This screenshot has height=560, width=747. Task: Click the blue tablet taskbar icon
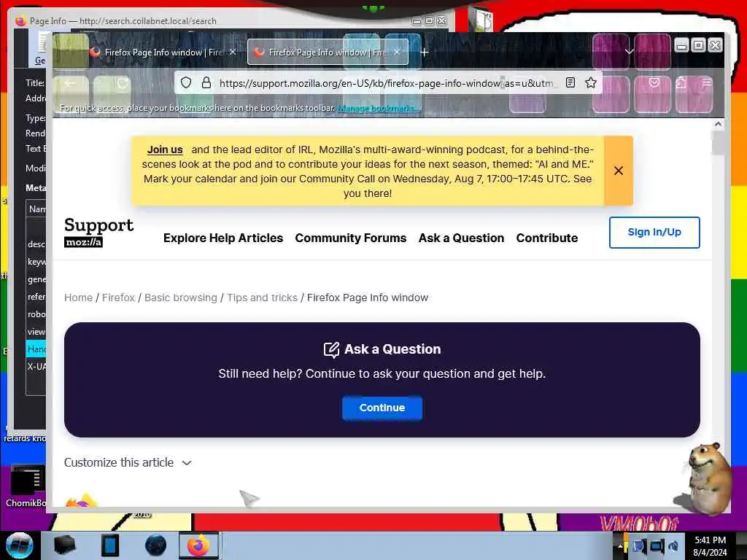pos(110,545)
